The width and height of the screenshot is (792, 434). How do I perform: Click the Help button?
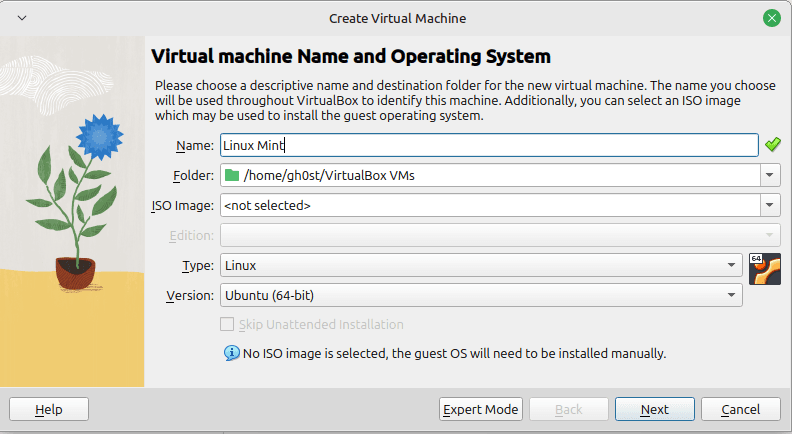[x=49, y=409]
